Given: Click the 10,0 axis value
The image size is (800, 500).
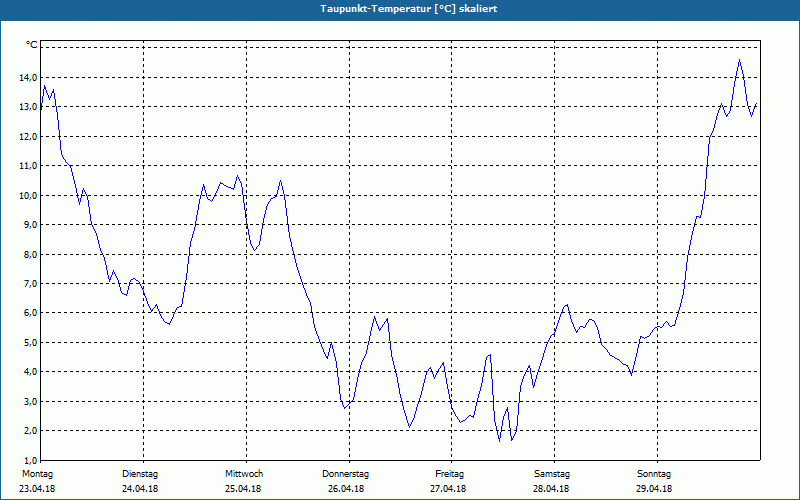Looking at the screenshot, I should point(28,195).
